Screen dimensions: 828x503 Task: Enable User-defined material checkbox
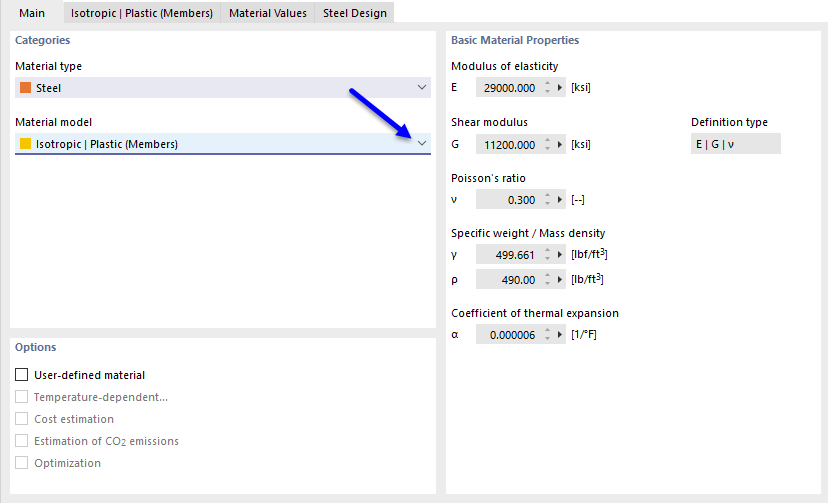(x=22, y=375)
